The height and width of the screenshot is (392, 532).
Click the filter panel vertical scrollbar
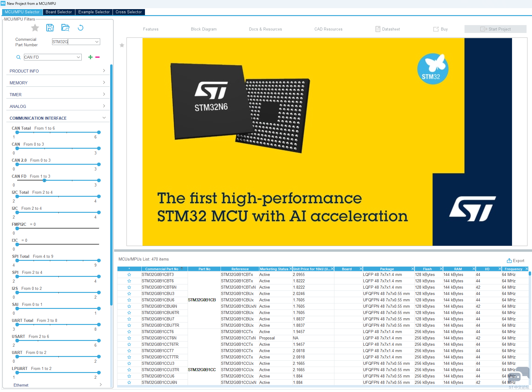pyautogui.click(x=111, y=184)
